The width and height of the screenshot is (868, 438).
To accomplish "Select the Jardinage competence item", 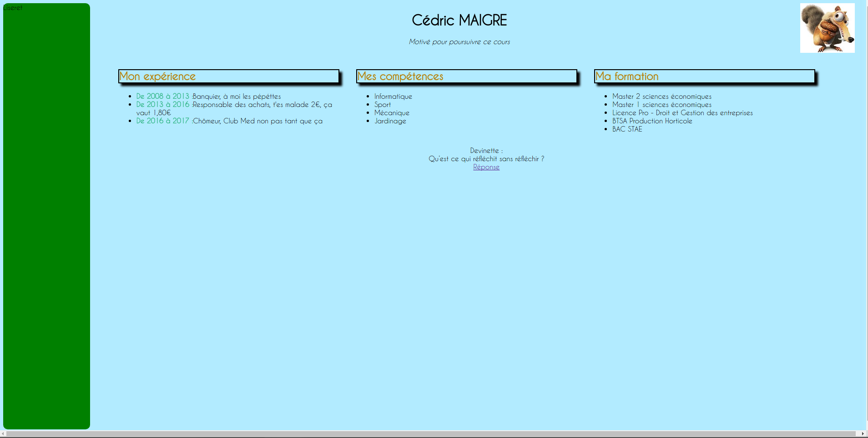I will point(390,121).
